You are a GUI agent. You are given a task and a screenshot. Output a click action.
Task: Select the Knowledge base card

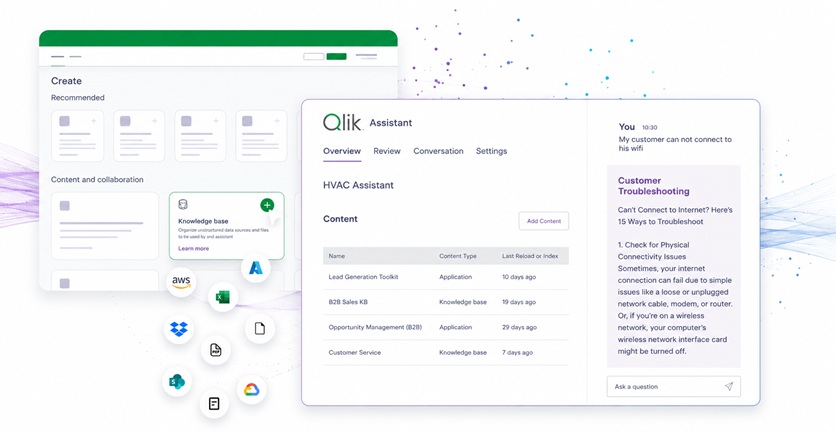point(227,226)
